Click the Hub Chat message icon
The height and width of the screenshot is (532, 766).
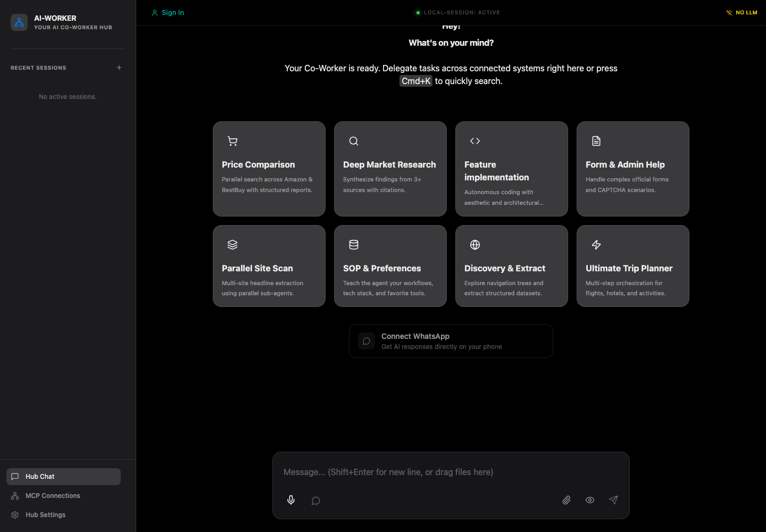[15, 477]
